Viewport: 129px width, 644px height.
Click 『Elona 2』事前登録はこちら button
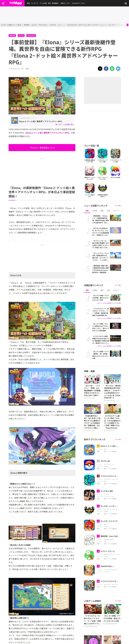[x=42, y=147]
